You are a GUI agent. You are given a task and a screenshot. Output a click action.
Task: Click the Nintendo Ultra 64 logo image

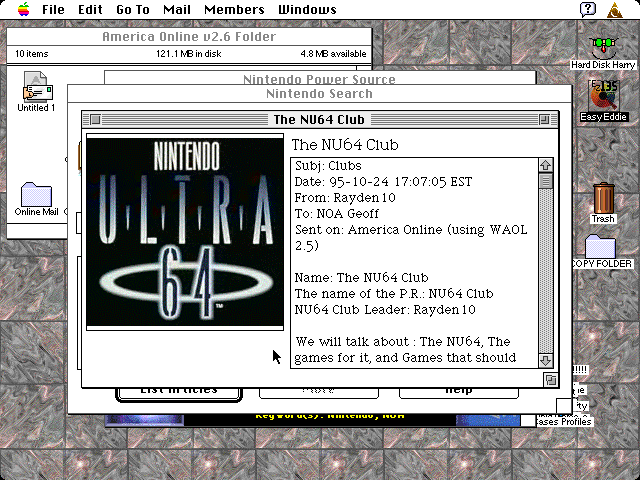click(x=185, y=231)
